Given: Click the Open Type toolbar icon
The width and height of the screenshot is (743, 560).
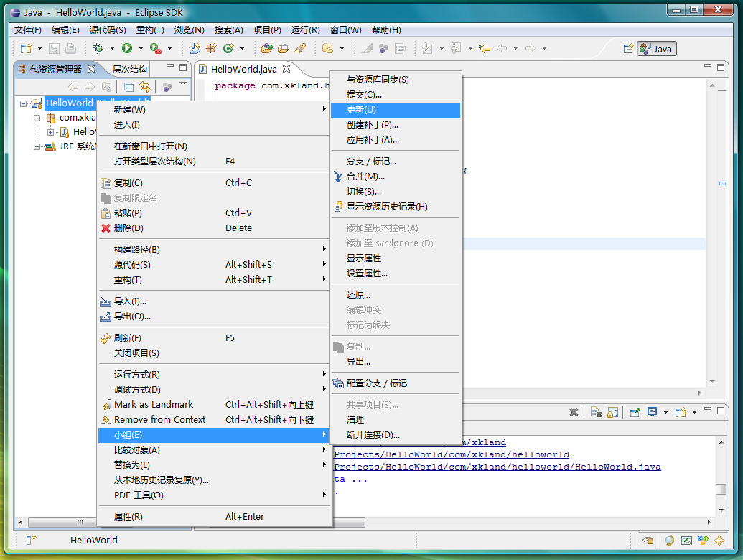Looking at the screenshot, I should pos(267,48).
